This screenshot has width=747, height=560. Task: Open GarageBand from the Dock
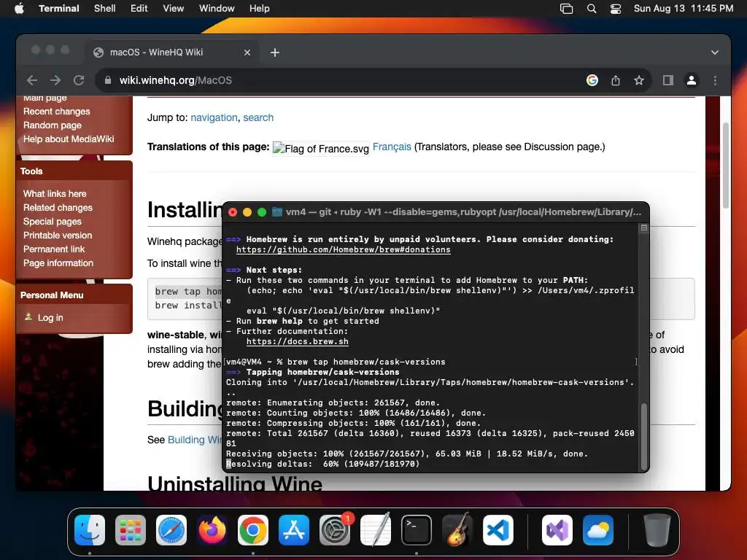(457, 530)
